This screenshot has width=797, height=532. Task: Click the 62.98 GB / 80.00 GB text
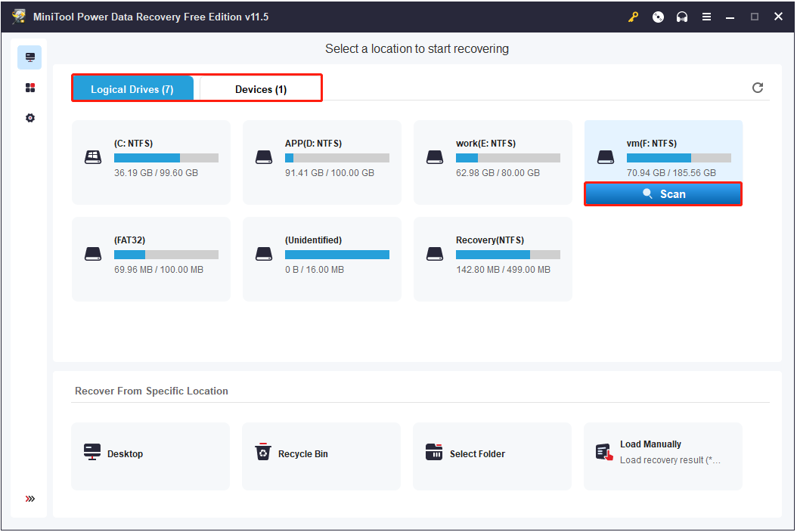point(498,173)
